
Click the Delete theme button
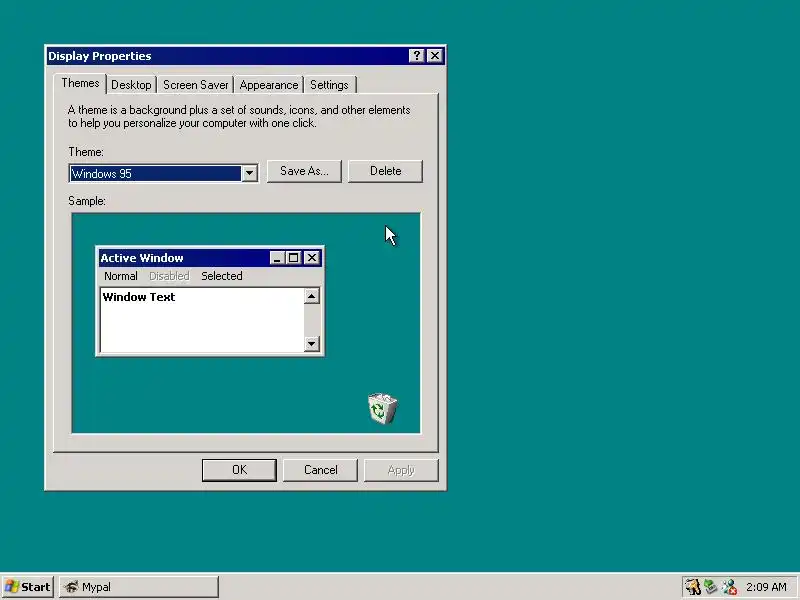[385, 171]
